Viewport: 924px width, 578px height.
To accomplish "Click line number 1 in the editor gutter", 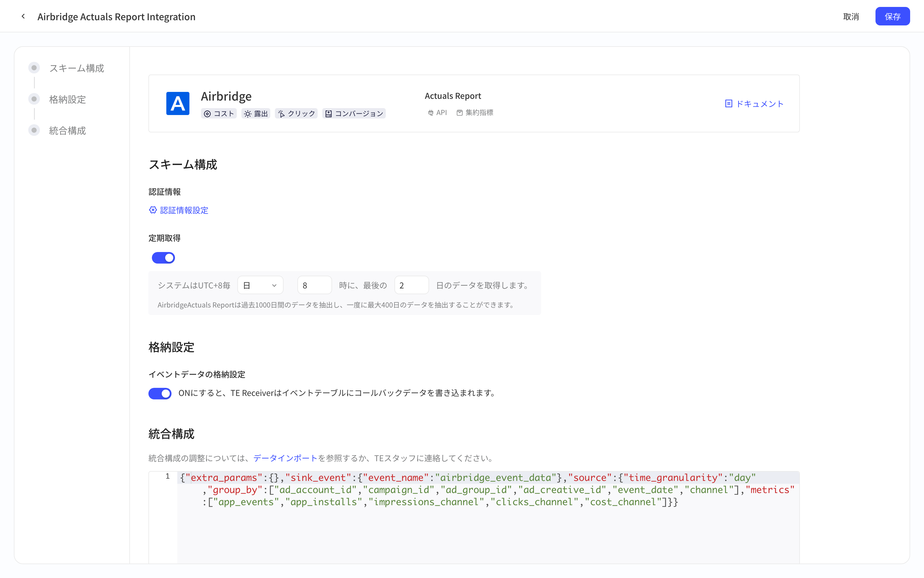I will [x=167, y=476].
